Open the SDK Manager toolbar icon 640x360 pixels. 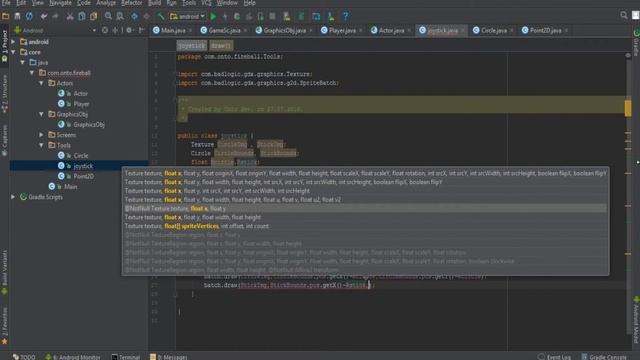(x=331, y=16)
